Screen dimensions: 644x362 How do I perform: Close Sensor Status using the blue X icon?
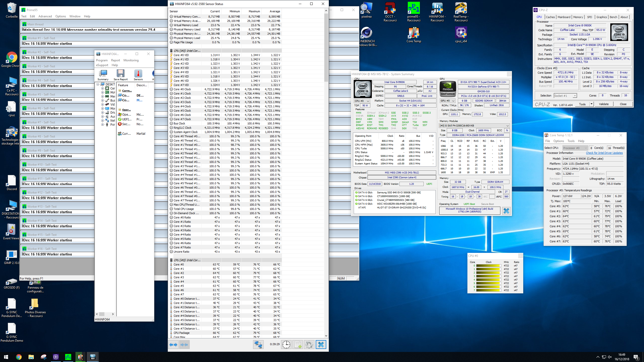tap(321, 344)
